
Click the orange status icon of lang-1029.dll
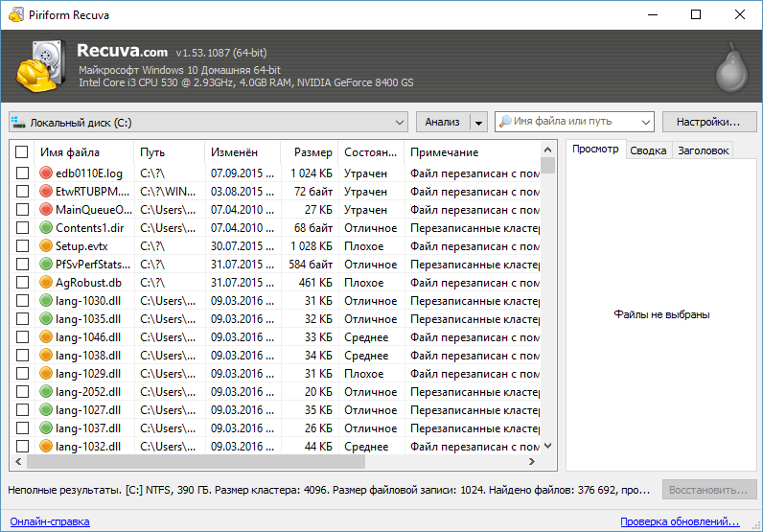46,373
